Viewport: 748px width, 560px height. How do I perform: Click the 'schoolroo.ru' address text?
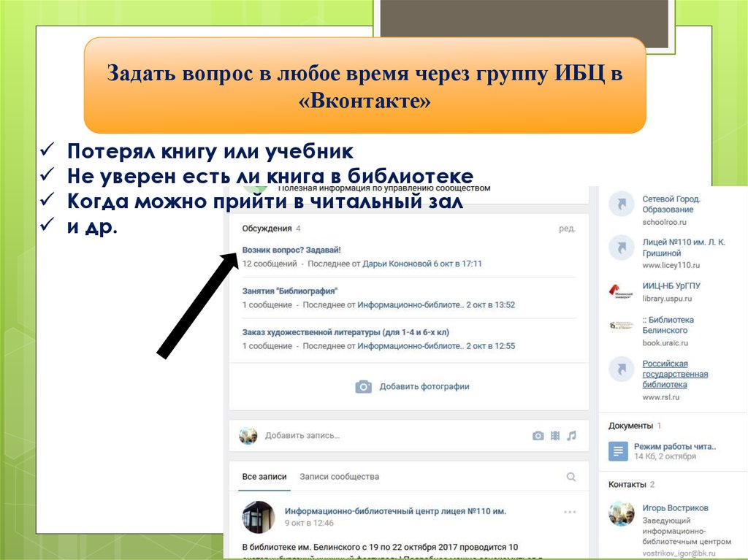tap(664, 222)
